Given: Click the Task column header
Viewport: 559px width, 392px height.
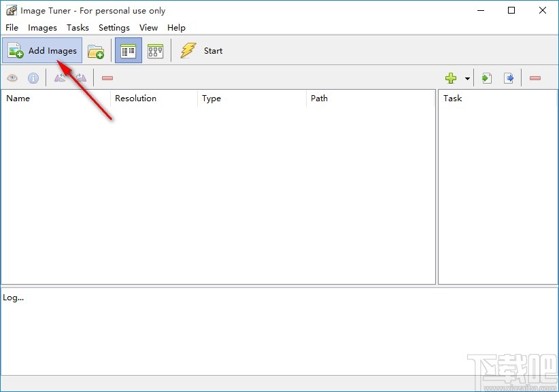Looking at the screenshot, I should [498, 99].
